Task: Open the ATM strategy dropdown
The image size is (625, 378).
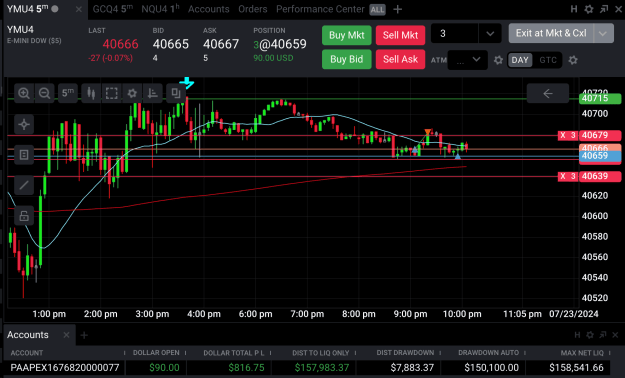Action: pos(468,60)
